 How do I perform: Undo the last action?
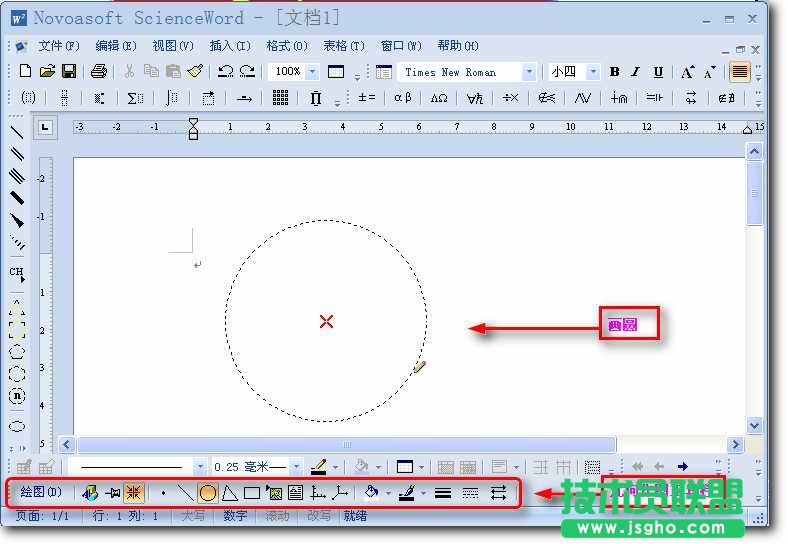(x=225, y=71)
